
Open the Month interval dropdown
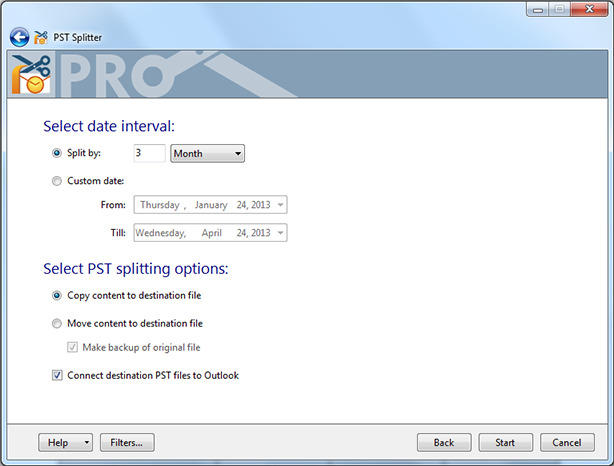tap(208, 154)
